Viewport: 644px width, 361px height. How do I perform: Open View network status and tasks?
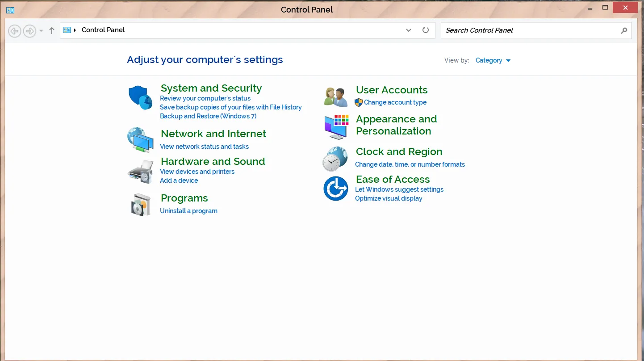204,147
